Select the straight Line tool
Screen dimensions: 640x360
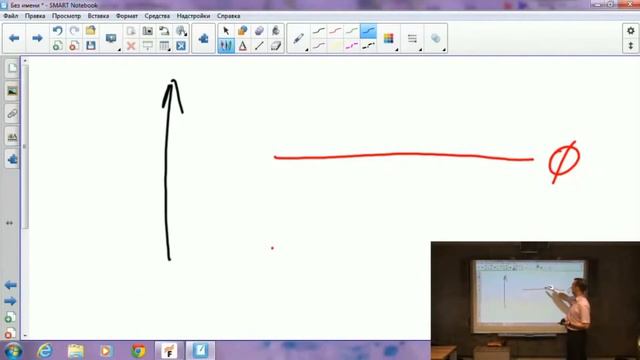[x=259, y=45]
